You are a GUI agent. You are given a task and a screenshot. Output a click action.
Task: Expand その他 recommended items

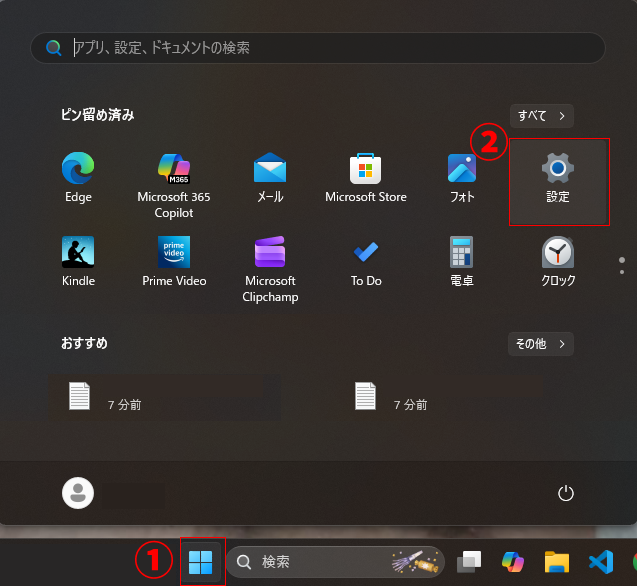pyautogui.click(x=541, y=344)
